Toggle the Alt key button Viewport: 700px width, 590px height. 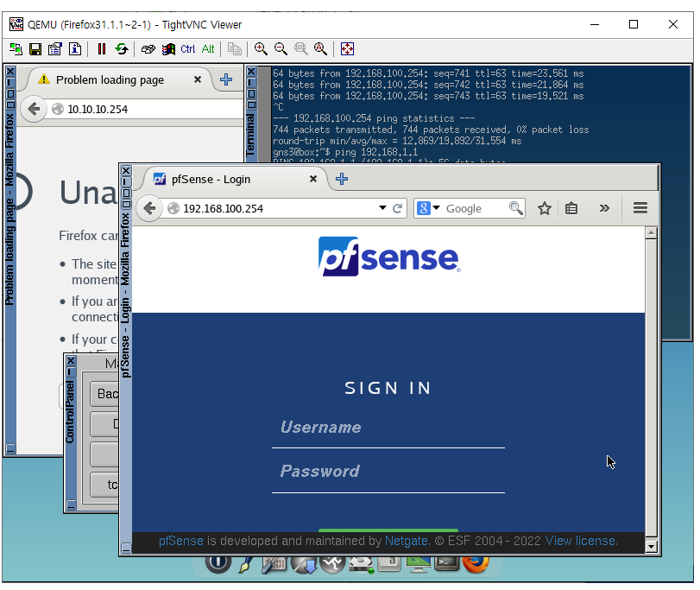click(208, 49)
